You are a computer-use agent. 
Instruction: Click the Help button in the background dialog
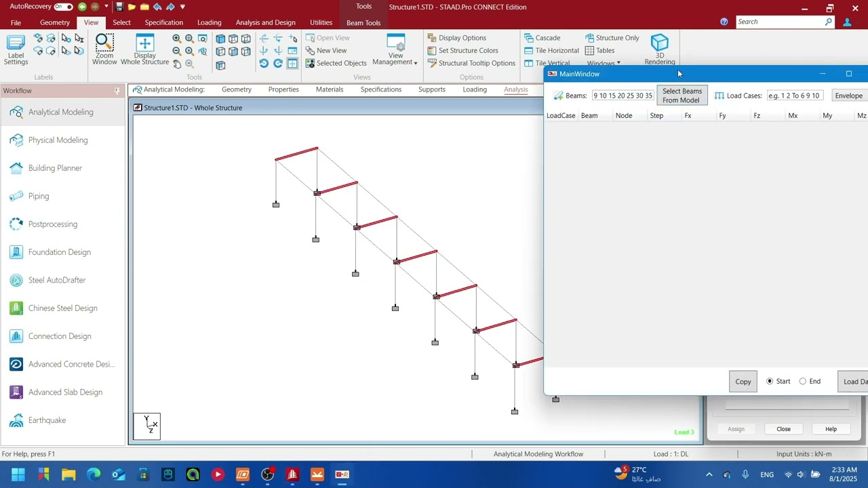click(831, 429)
